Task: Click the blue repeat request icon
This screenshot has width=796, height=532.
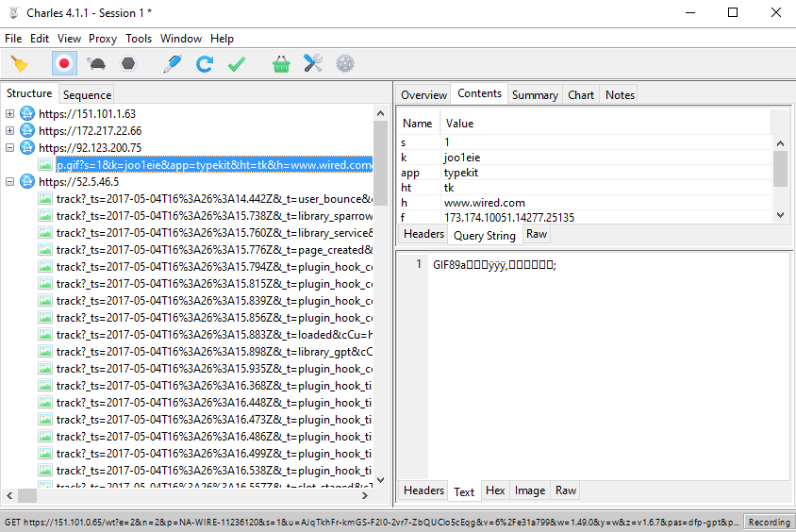Action: (x=204, y=64)
